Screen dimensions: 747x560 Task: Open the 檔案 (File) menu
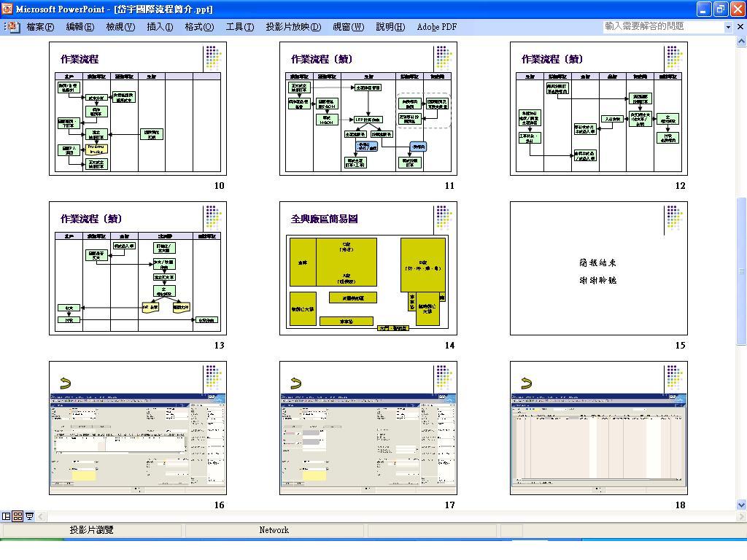[40, 27]
